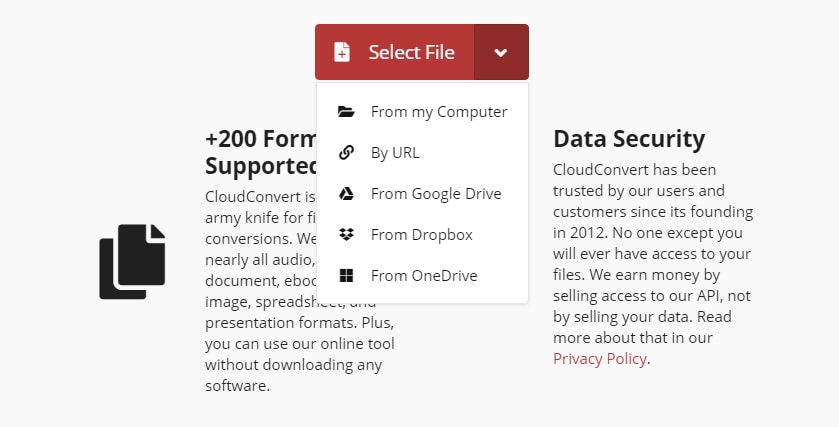Click the OneDrive windows logo icon
The height and width of the screenshot is (427, 839).
pyautogui.click(x=346, y=276)
